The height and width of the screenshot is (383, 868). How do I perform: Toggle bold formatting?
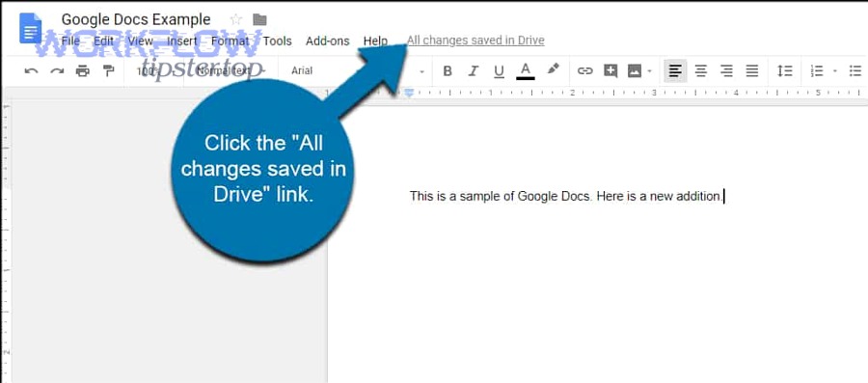coord(448,70)
